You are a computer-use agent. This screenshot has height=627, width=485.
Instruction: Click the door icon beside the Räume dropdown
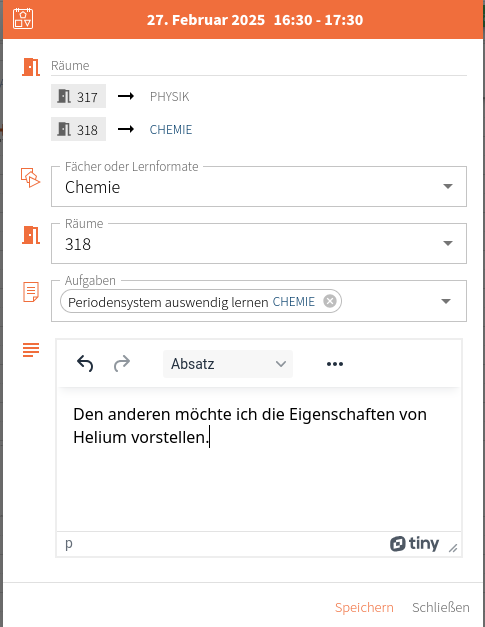click(31, 235)
